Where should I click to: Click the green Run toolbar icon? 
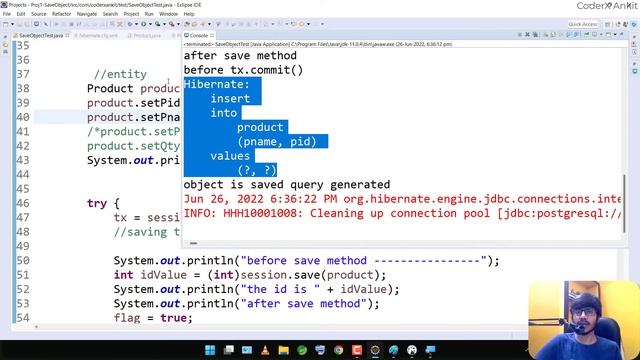(x=144, y=24)
